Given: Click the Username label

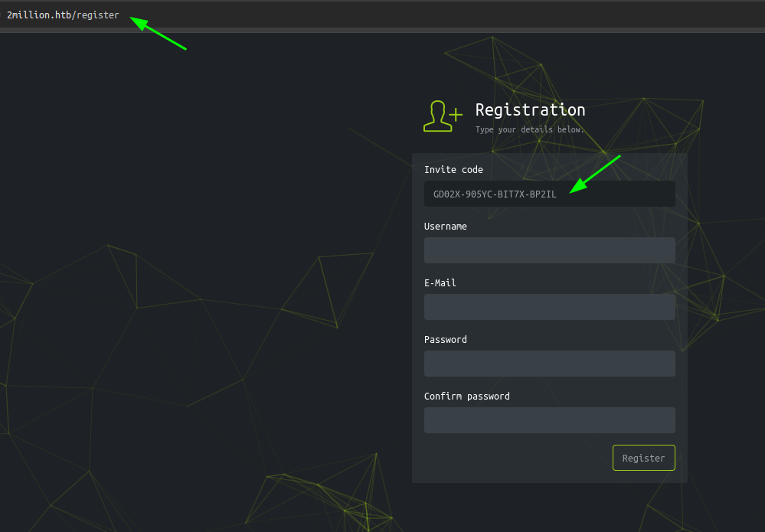Looking at the screenshot, I should coord(445,227).
